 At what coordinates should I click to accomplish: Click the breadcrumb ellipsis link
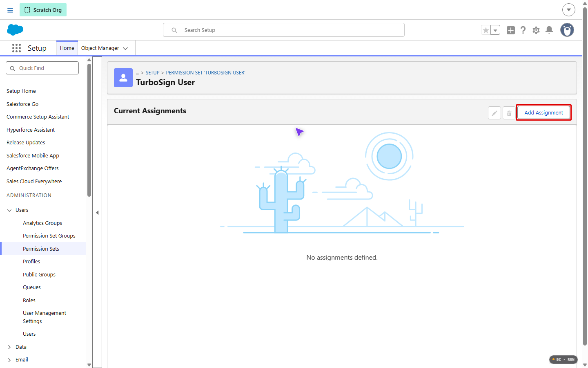138,73
